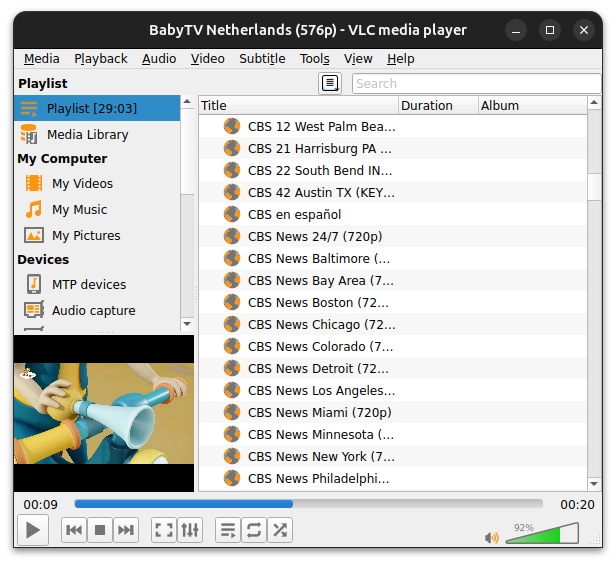Select CBS News Philadelphia item
Viewport: 616px width, 564px height.
click(x=393, y=478)
